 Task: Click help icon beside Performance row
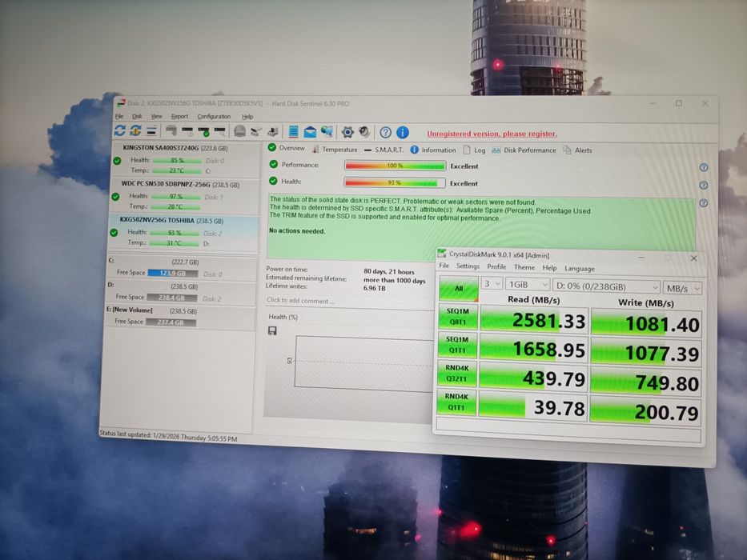click(x=704, y=168)
